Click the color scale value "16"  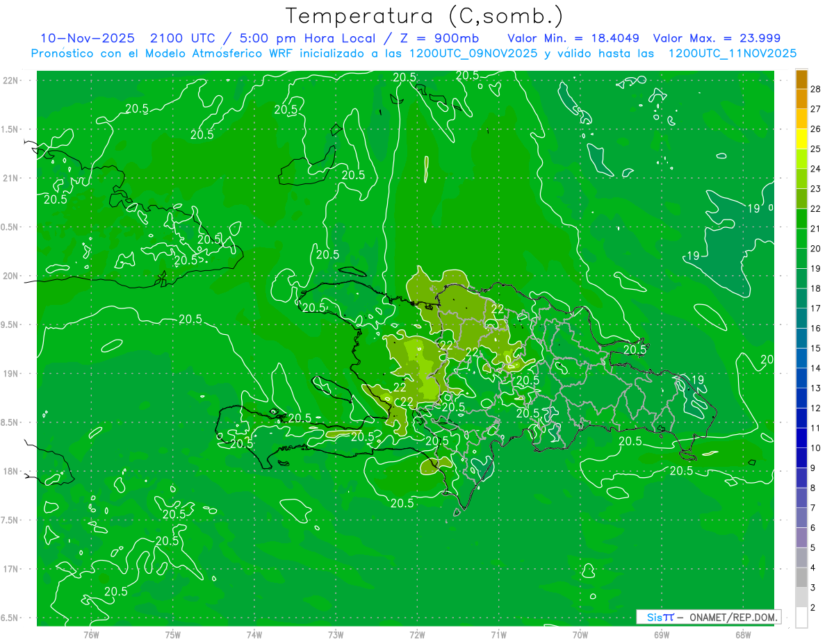tap(815, 328)
